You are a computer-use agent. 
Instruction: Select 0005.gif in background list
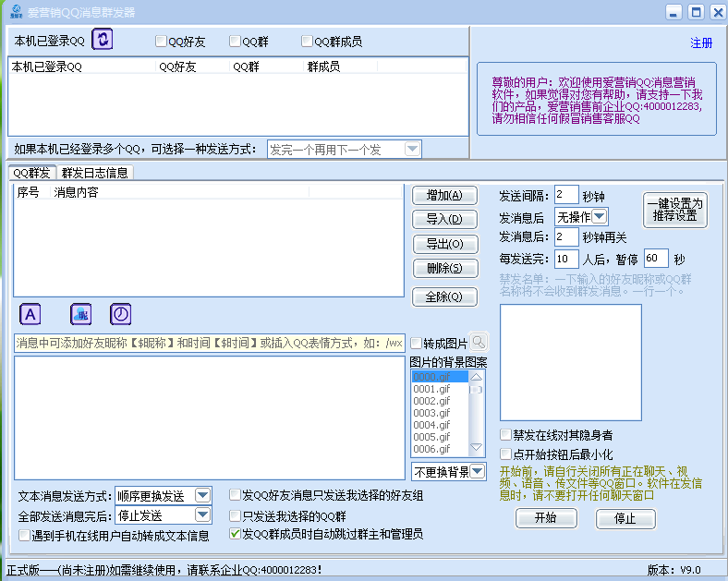point(440,437)
